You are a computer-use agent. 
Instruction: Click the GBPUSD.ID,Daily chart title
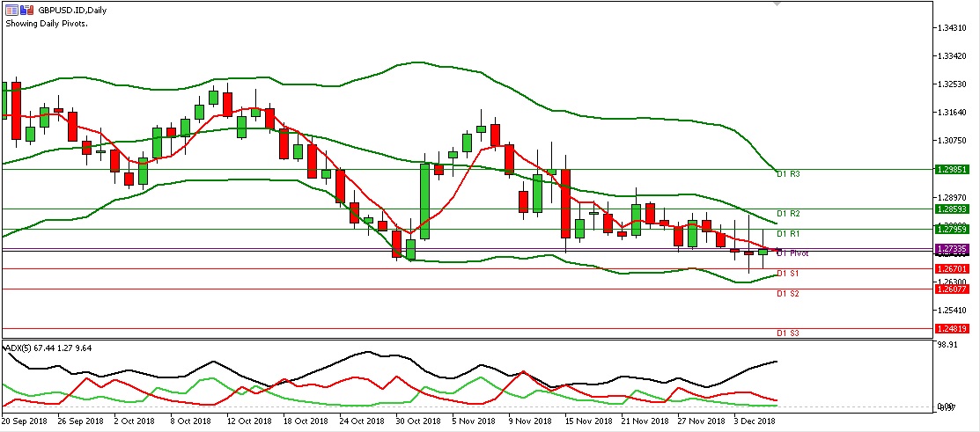(x=63, y=11)
